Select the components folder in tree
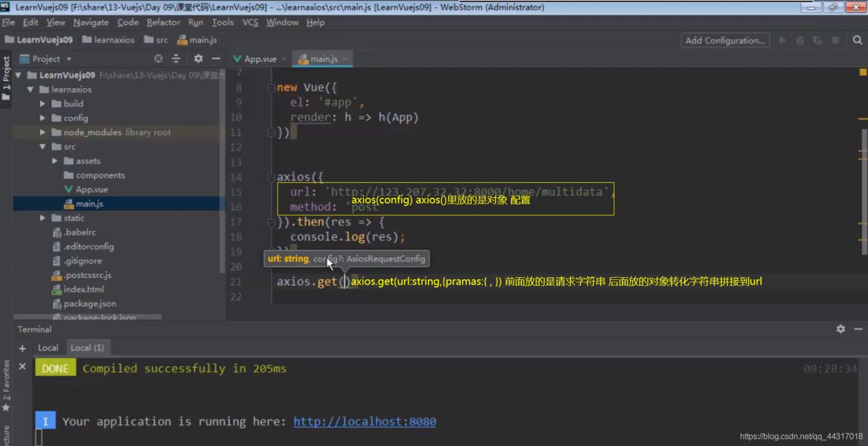The width and height of the screenshot is (868, 446). (94, 175)
